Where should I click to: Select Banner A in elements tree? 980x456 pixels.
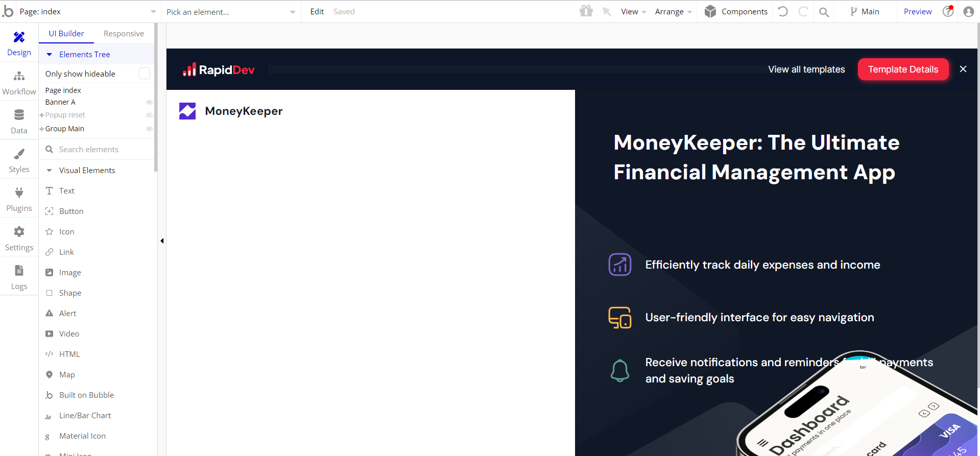pyautogui.click(x=60, y=102)
